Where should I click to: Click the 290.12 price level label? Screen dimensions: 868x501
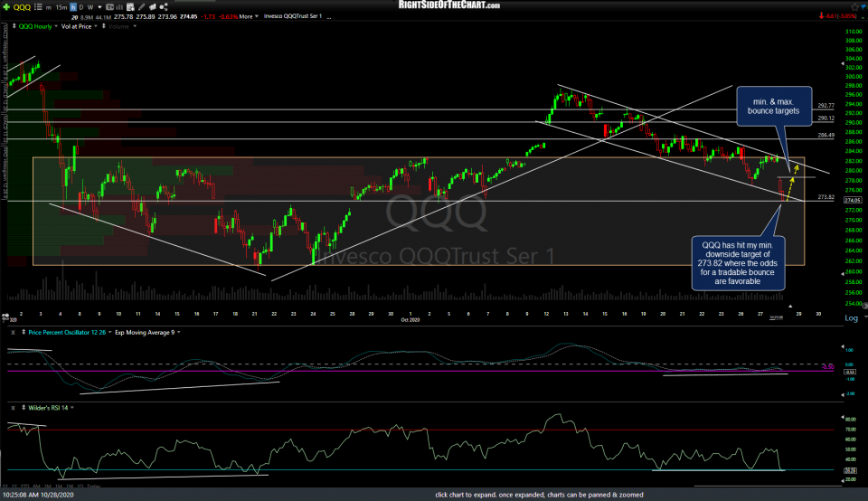click(x=826, y=118)
